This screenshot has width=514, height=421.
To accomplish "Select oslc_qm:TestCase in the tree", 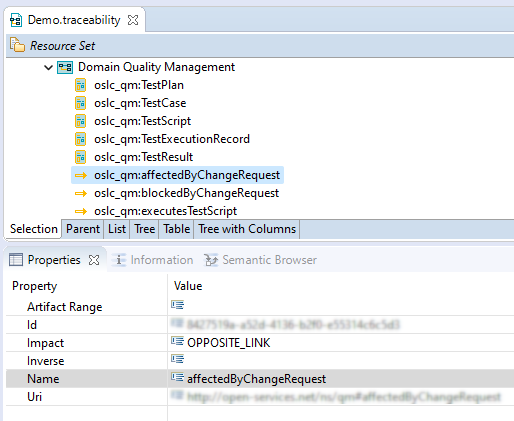I will (x=140, y=103).
